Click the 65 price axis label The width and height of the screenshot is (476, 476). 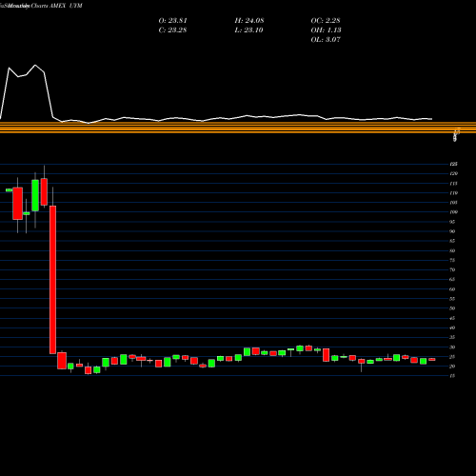pos(452,280)
